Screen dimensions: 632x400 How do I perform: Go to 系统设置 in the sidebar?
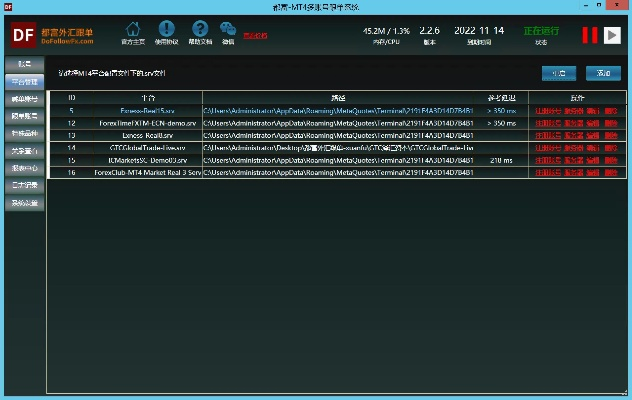(x=24, y=202)
